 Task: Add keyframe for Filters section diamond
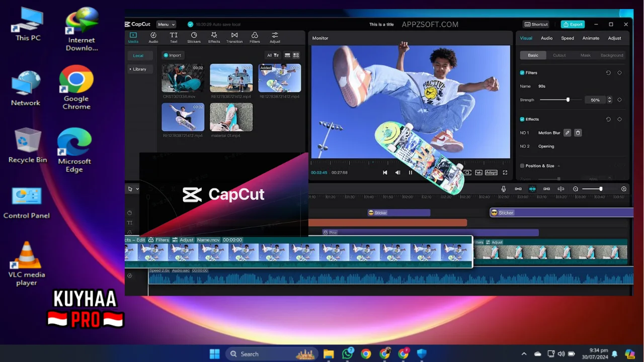[619, 73]
